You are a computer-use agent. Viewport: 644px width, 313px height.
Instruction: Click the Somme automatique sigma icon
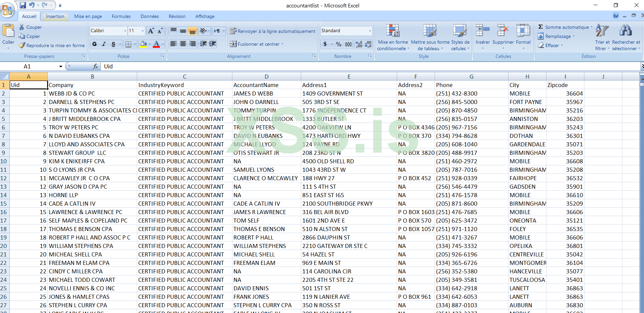541,27
